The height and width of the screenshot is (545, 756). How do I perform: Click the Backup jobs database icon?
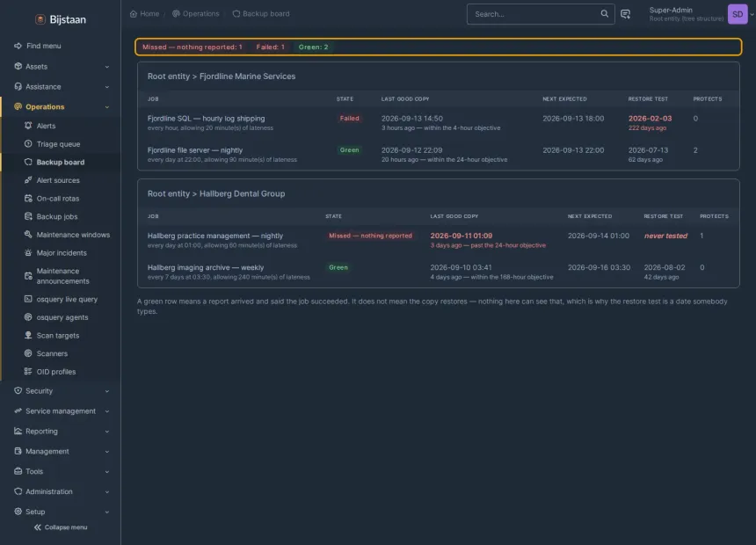[x=28, y=216]
